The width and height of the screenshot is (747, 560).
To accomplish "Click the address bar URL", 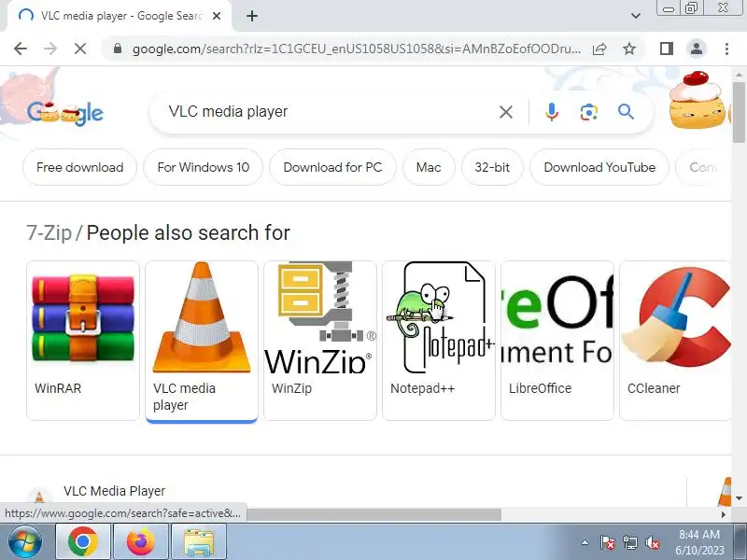I will point(357,49).
